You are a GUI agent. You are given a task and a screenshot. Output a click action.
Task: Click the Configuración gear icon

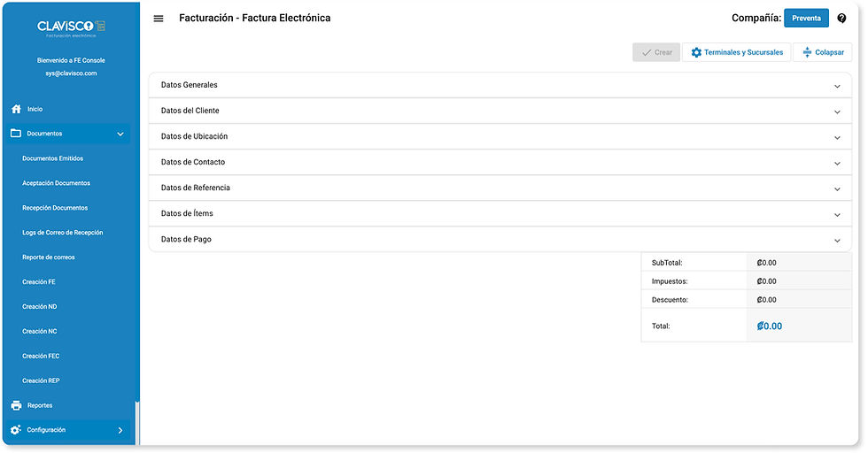pos(16,430)
